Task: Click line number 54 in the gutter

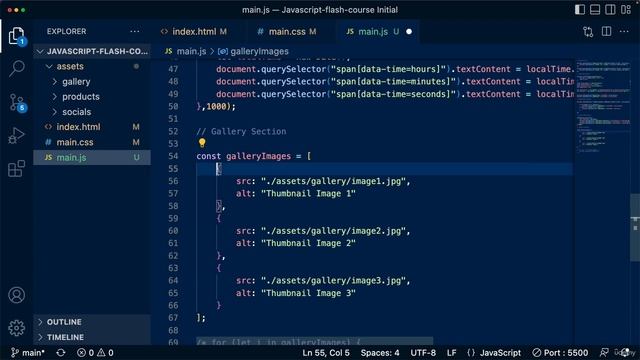Action: tap(173, 156)
